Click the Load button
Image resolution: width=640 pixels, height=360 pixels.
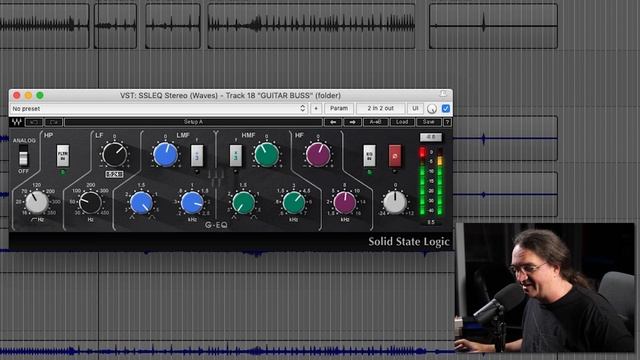pyautogui.click(x=402, y=122)
